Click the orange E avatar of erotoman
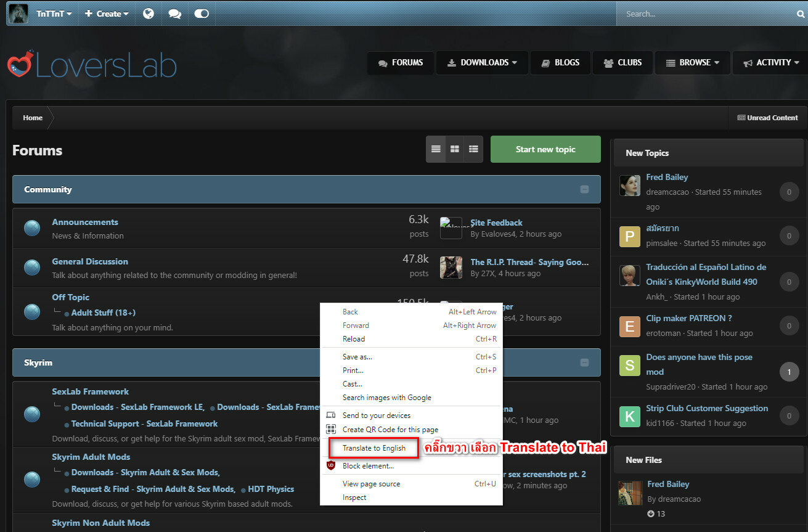The height and width of the screenshot is (532, 808). click(x=629, y=327)
